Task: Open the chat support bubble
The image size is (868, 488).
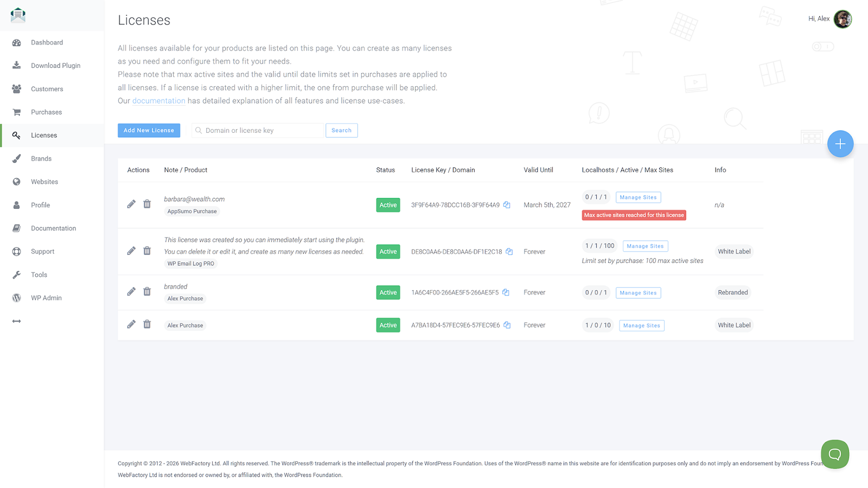Action: [834, 454]
